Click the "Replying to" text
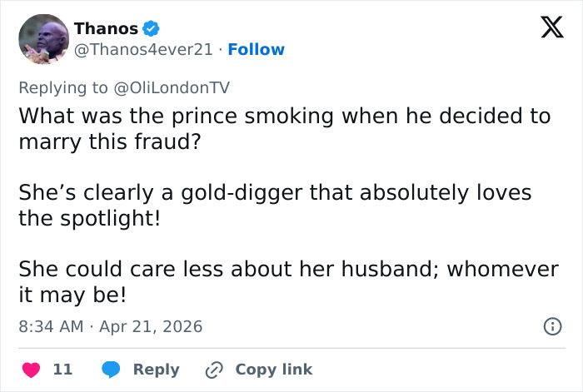This screenshot has height=392, width=583. tap(62, 87)
